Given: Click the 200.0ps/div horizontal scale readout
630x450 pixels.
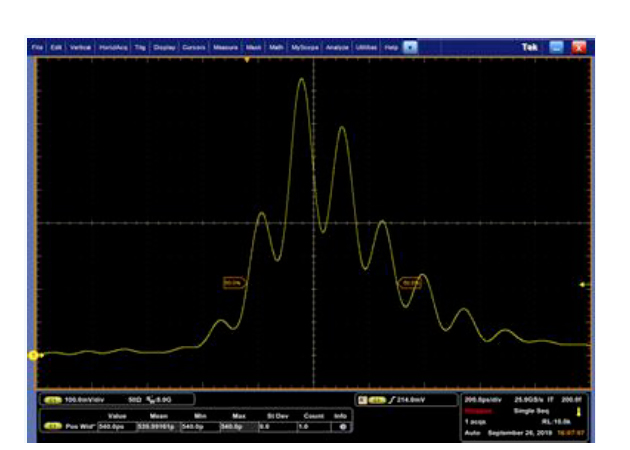Looking at the screenshot, I should point(483,400).
